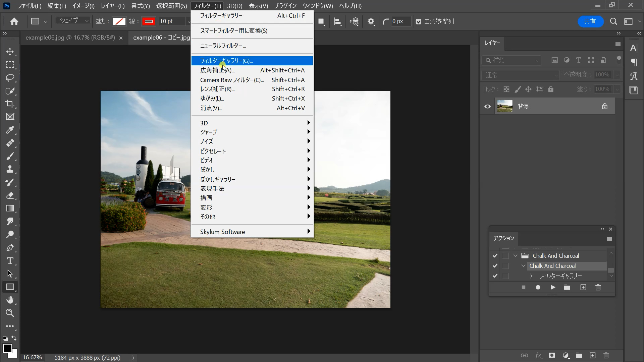644x362 pixels.
Task: Select the Hand tool
Action: coord(10,300)
